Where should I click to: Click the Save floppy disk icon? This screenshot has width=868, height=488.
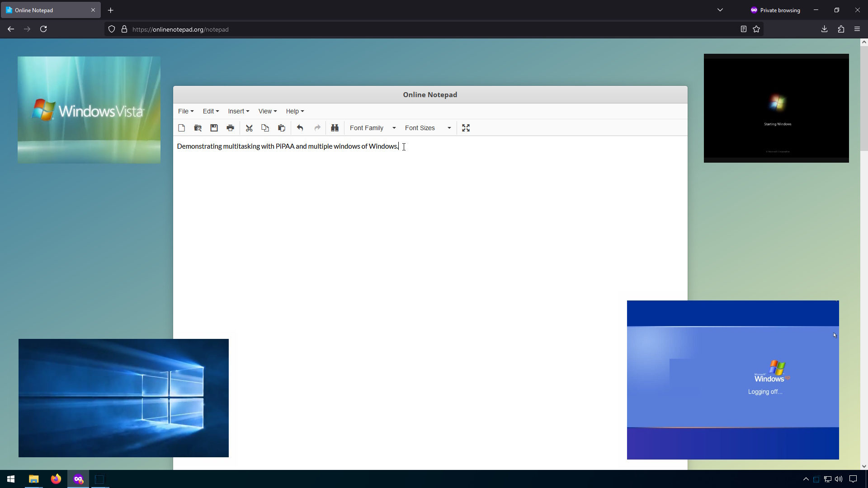(x=214, y=128)
